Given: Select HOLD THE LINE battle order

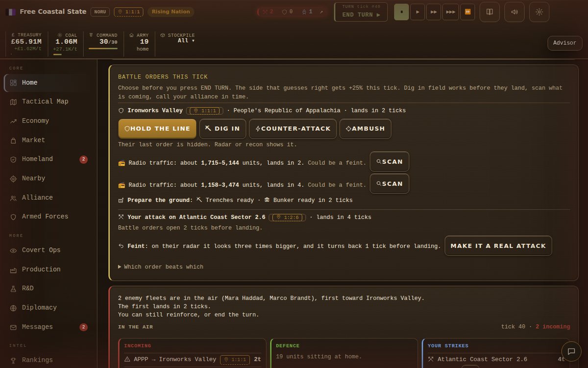Looking at the screenshot, I should click(157, 129).
